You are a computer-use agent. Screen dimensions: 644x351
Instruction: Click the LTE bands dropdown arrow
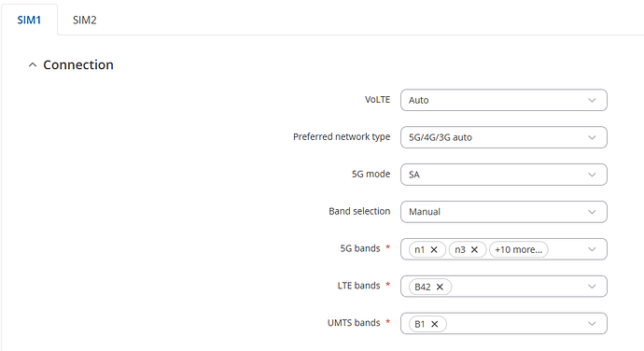pyautogui.click(x=592, y=287)
